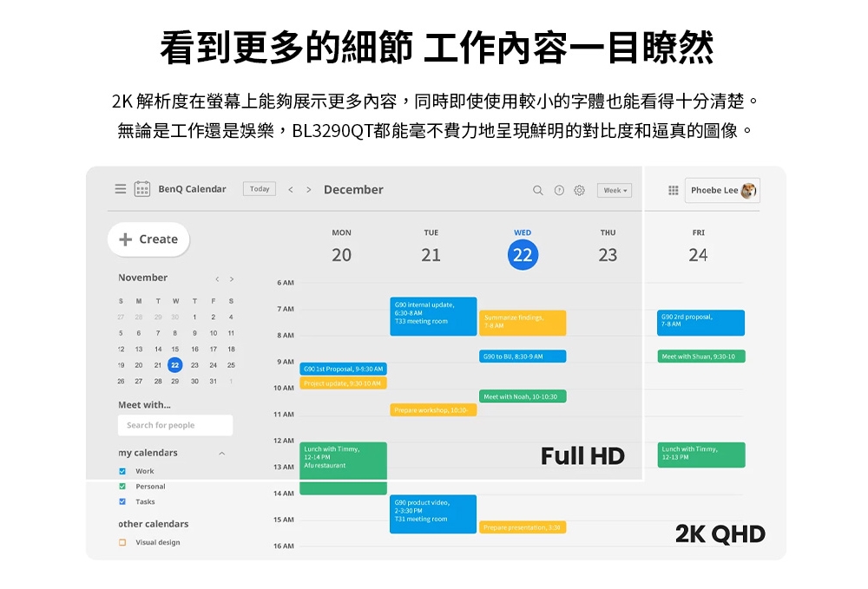
Task: Open the apps grid launcher
Action: pos(674,190)
